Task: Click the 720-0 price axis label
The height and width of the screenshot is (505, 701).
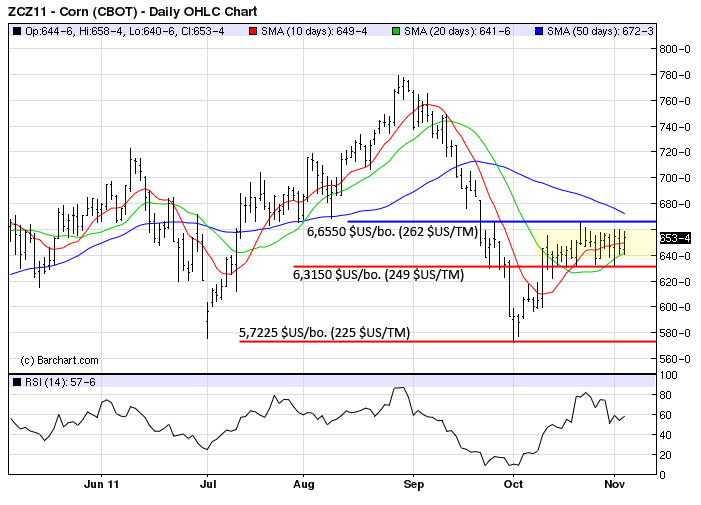Action: [x=676, y=152]
